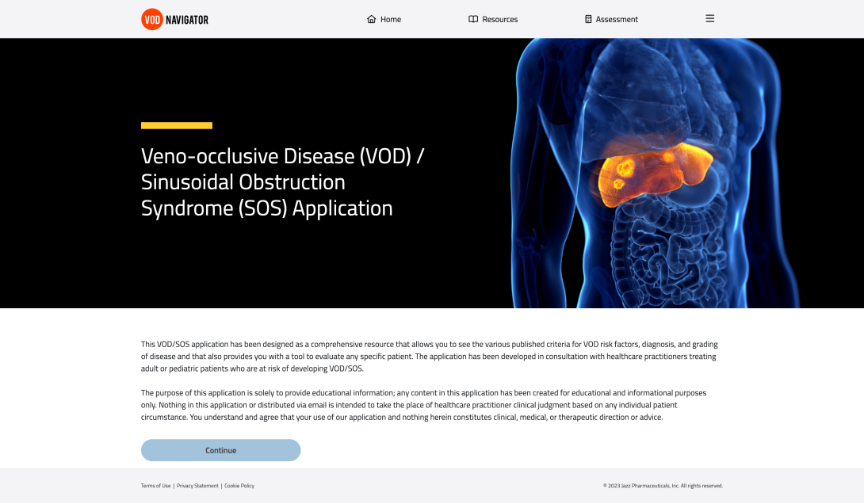Click the house icon beside Home
Viewport: 864px width, 504px height.
coord(372,19)
